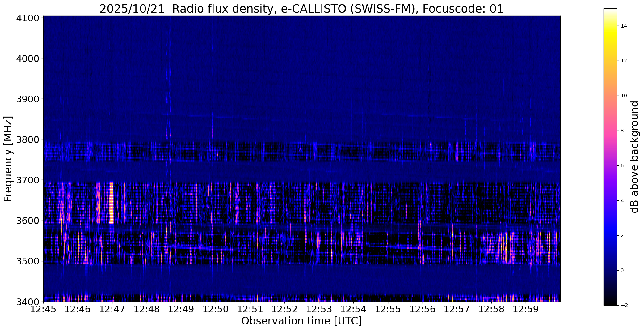
Task: Click the colorbar tick label 6
Action: pos(622,166)
